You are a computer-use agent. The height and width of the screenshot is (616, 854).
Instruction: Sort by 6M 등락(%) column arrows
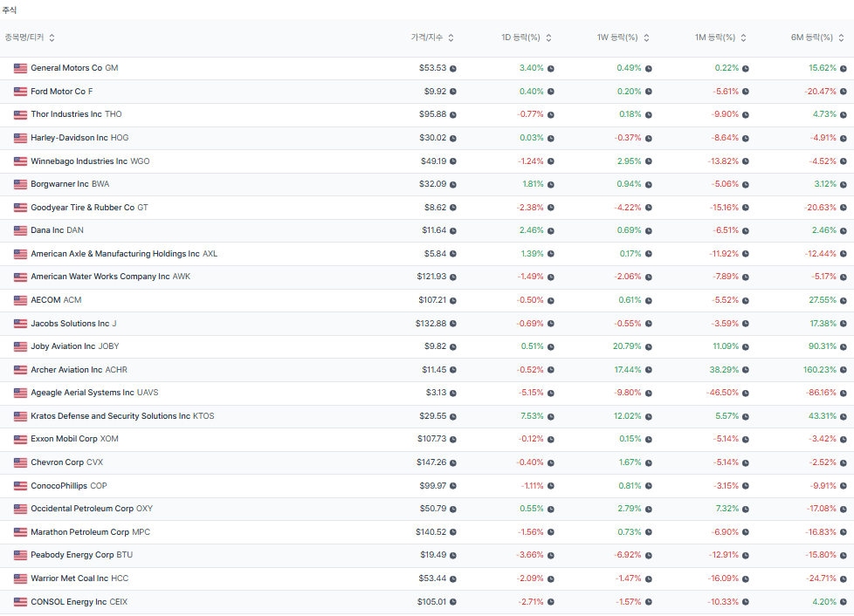coord(841,38)
